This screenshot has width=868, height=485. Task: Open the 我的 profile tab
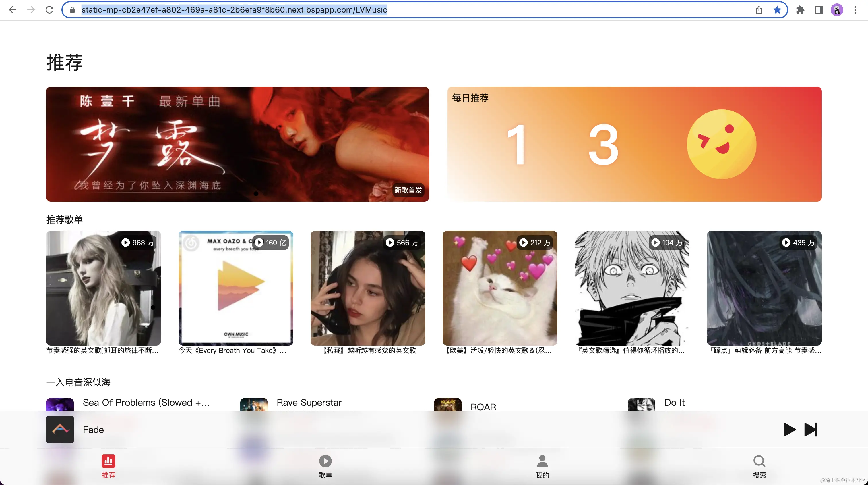[x=542, y=466]
